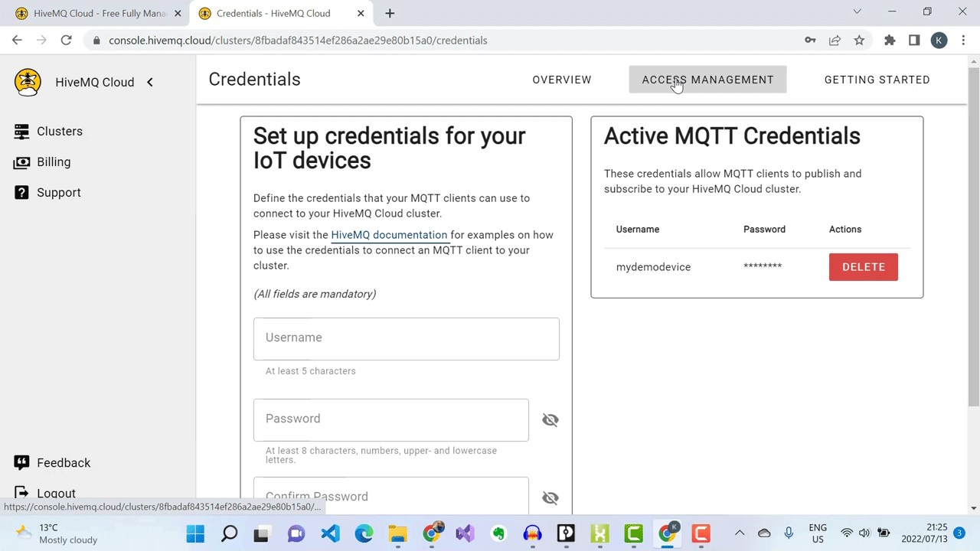The width and height of the screenshot is (980, 551).
Task: Switch to the Getting Started tab
Action: [877, 80]
